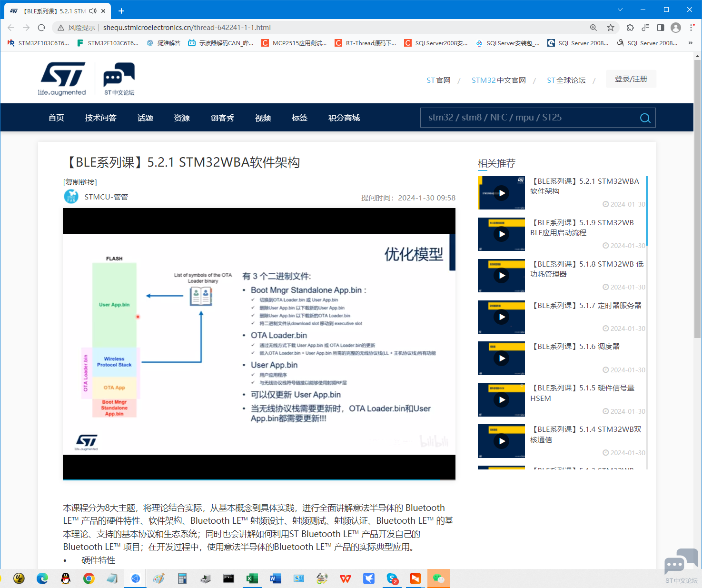The width and height of the screenshot is (702, 588).
Task: Open the STM32中文官网 link
Action: pos(499,80)
